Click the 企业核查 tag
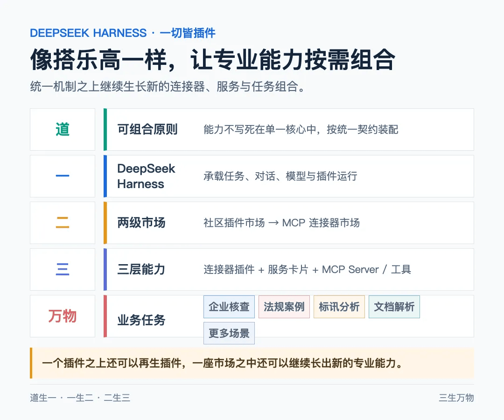This screenshot has height=420, width=504. tap(229, 307)
